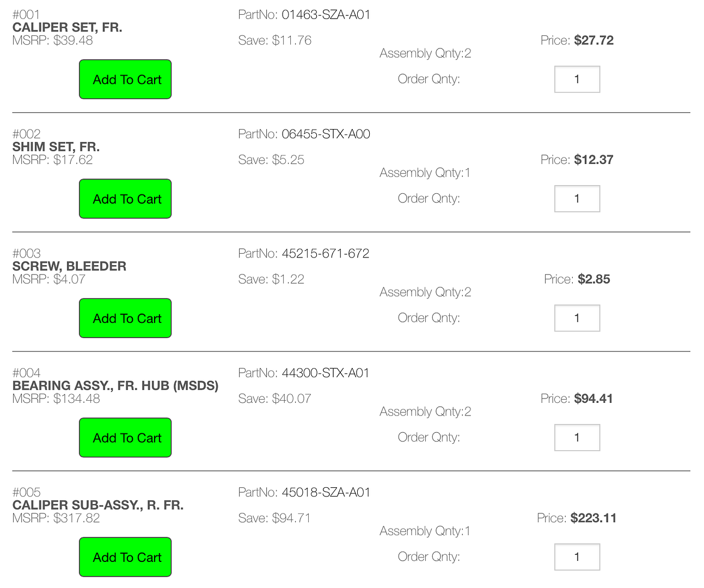The image size is (704, 588).
Task: Click the CALIPER SET, FR. title
Action: pos(68,27)
